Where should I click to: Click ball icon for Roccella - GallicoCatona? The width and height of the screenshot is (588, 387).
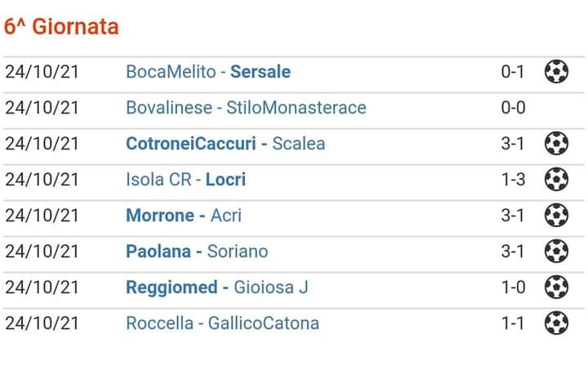coord(556,322)
